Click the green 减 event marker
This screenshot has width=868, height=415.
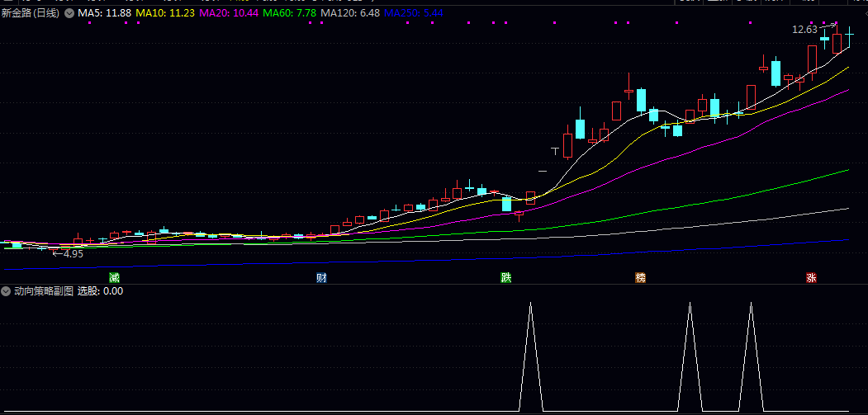[x=115, y=278]
